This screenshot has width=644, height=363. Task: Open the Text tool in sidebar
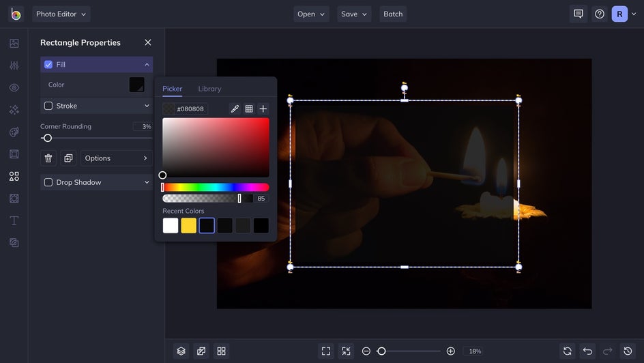click(14, 220)
